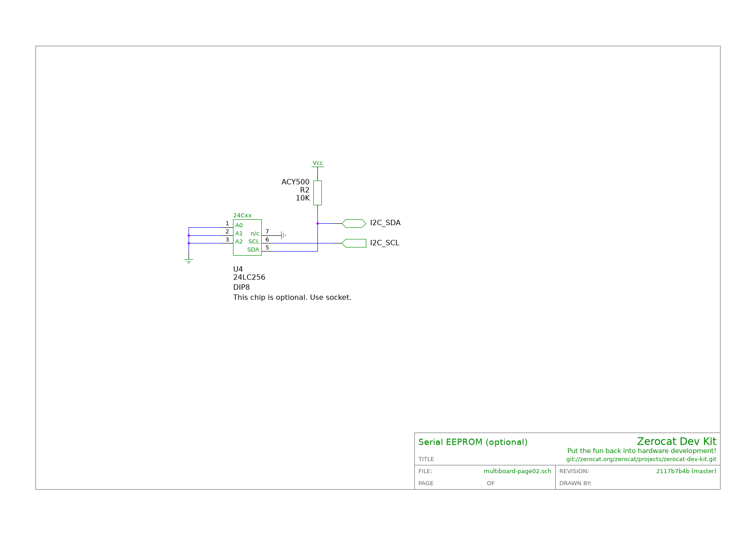Click the A0 pin label
756x535 pixels.
(x=239, y=225)
